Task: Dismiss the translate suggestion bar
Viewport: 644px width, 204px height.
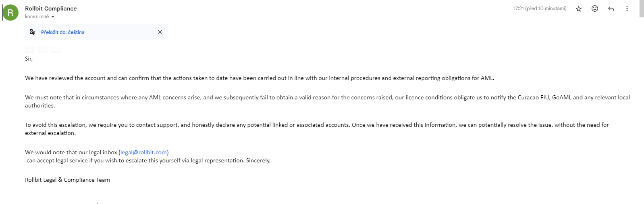Action: (x=160, y=32)
